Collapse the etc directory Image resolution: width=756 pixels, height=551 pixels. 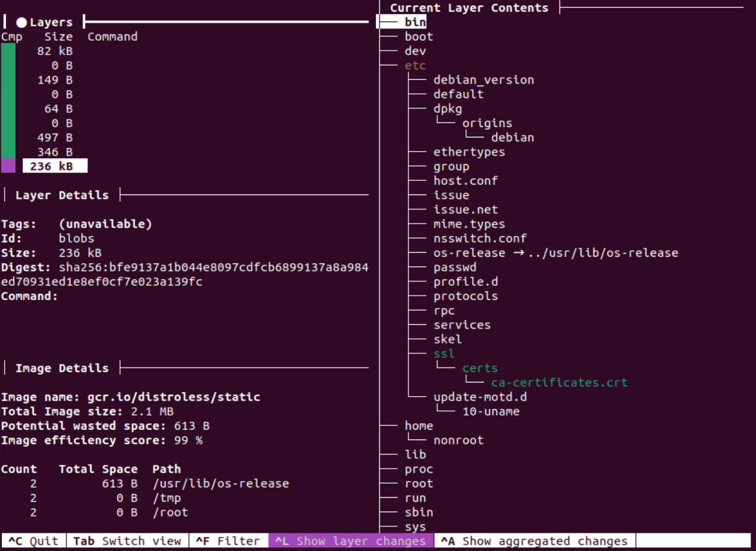(x=415, y=65)
